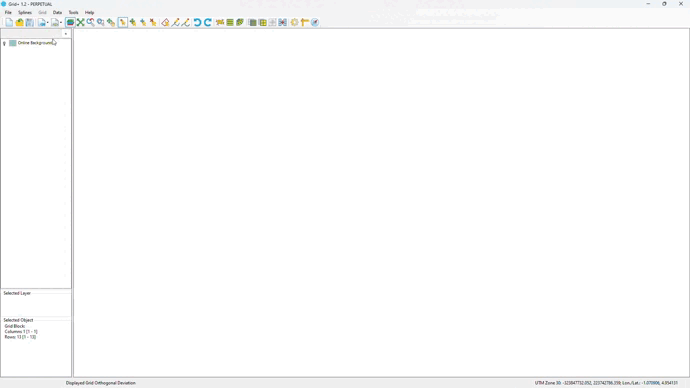Click the yellow-green grid cells icon
The height and width of the screenshot is (388, 690).
(x=263, y=22)
